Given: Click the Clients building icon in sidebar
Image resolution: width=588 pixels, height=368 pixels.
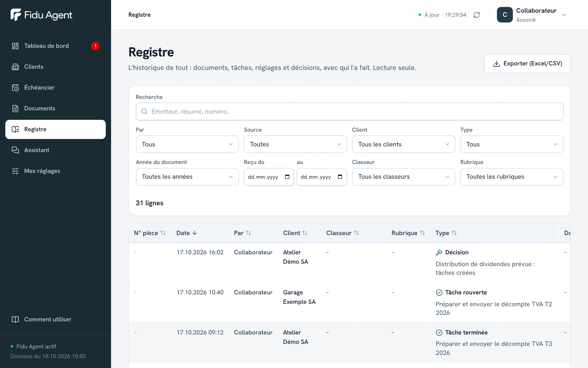Looking at the screenshot, I should 15,67.
